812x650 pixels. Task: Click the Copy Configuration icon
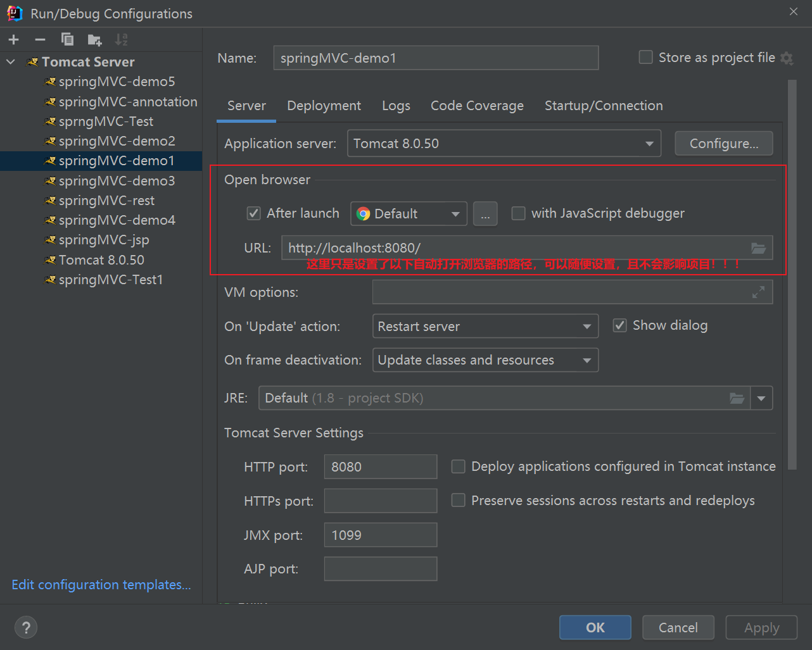(67, 40)
